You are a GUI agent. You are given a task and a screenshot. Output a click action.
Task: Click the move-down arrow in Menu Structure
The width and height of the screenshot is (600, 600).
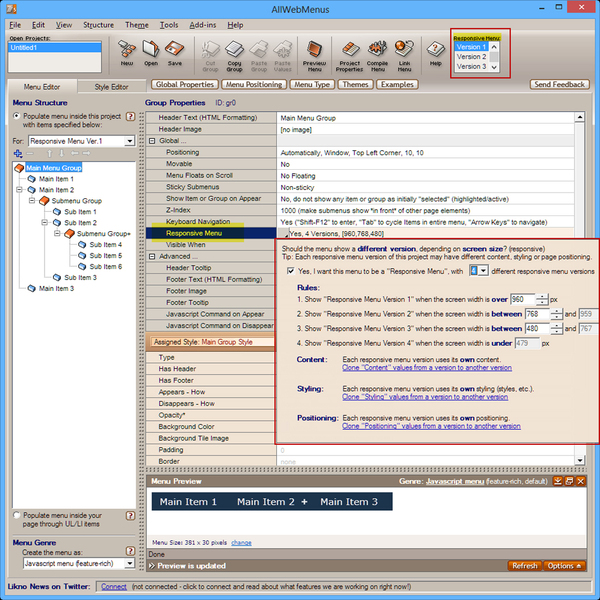[61, 153]
